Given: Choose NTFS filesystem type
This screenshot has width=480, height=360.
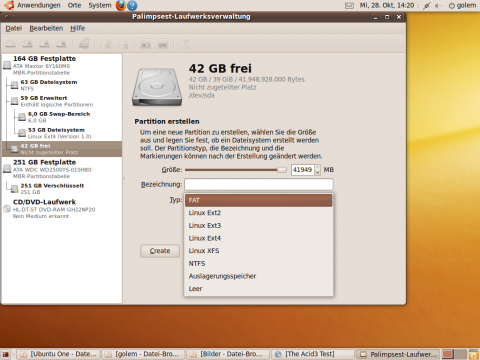Looking at the screenshot, I should click(x=259, y=264).
